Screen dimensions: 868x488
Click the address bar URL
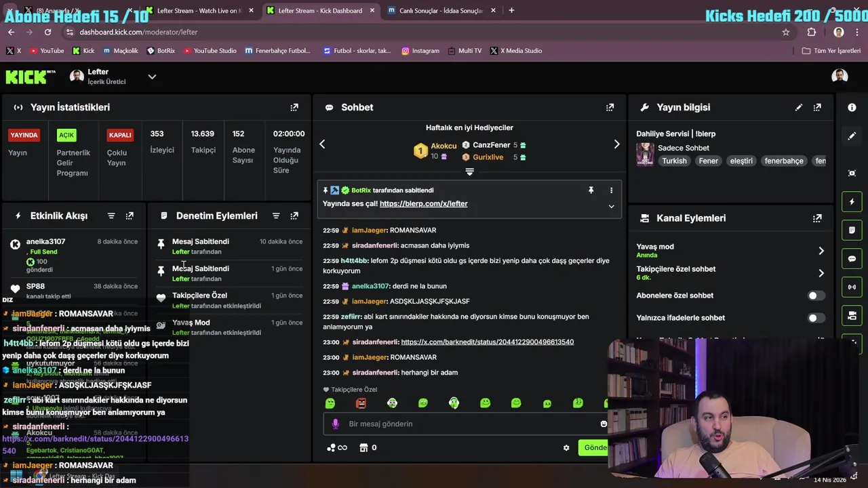(138, 32)
